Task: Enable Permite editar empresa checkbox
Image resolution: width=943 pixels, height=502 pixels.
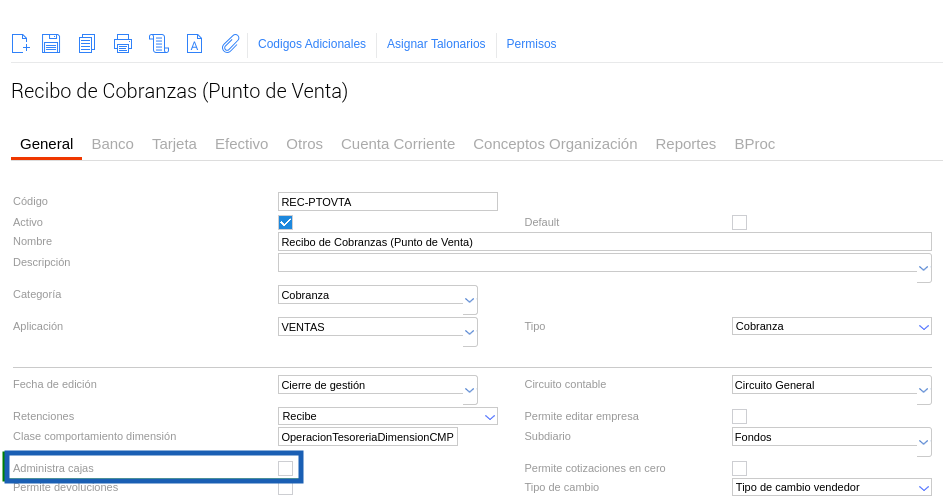Action: click(739, 416)
